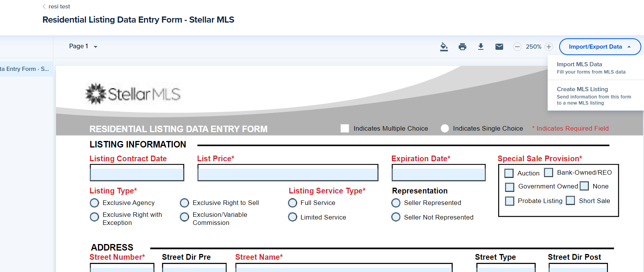Select the Entry Form sidebar item
This screenshot has width=644, height=272.
click(x=25, y=69)
